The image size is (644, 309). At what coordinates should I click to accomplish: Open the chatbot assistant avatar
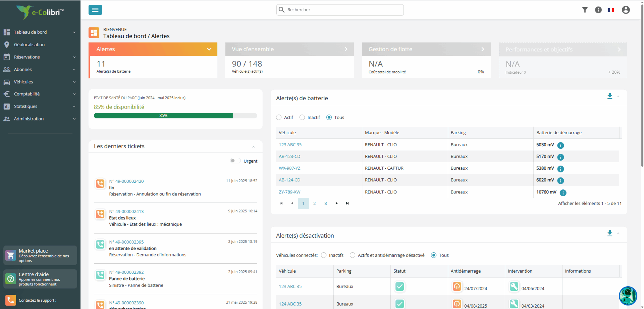point(628,296)
